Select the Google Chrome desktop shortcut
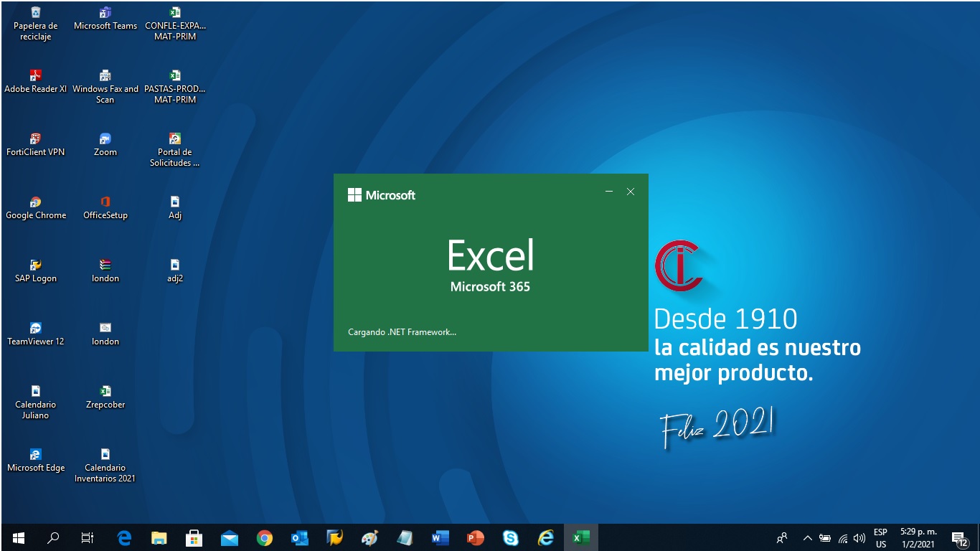The height and width of the screenshot is (551, 980). coord(35,208)
